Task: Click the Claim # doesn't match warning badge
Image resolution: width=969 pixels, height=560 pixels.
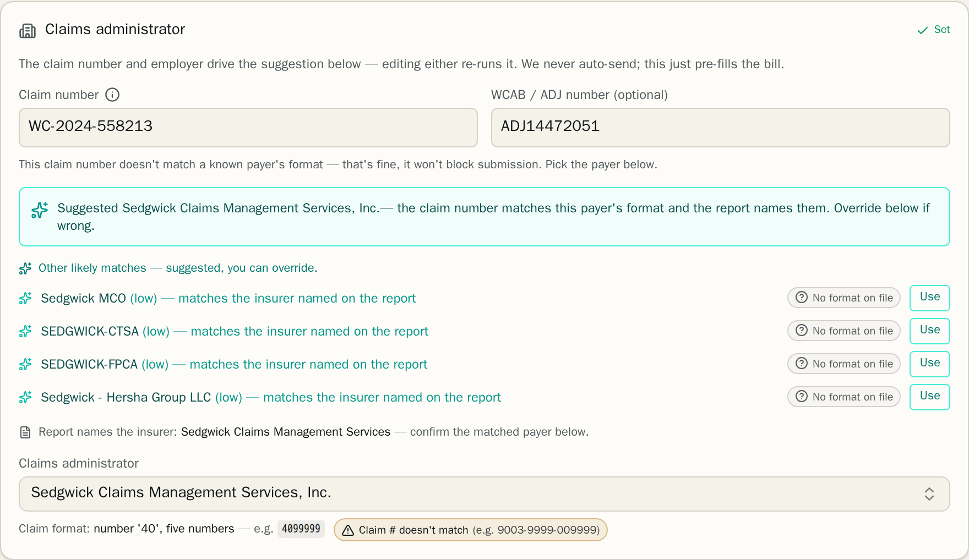Action: [x=471, y=530]
